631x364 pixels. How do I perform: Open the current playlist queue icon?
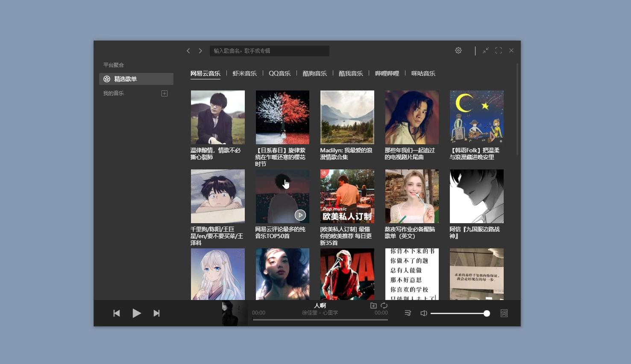tap(408, 313)
